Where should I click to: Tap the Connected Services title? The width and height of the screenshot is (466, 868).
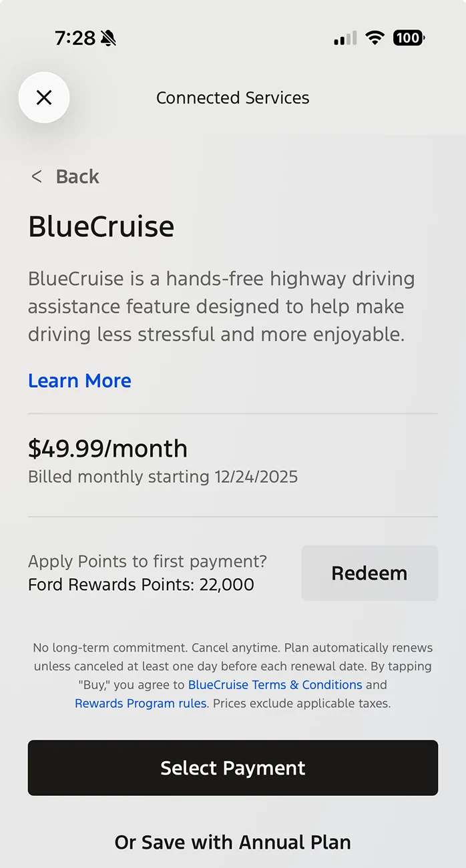(x=232, y=97)
